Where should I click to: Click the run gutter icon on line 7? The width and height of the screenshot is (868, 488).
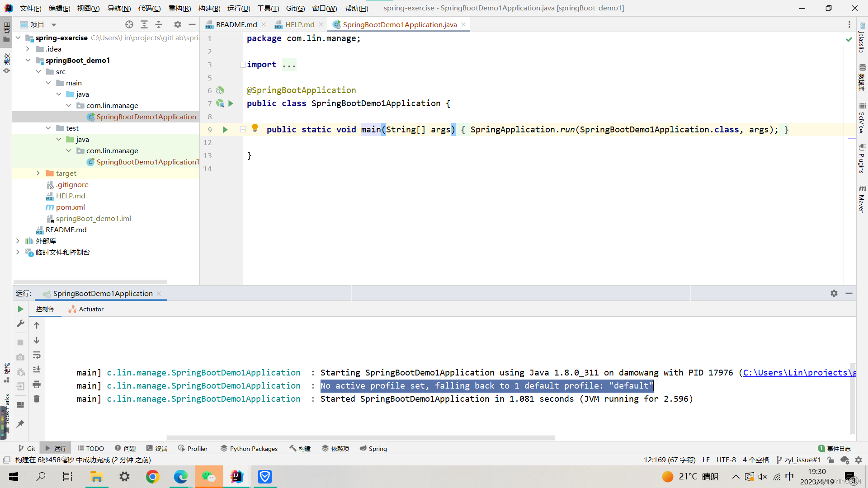click(231, 103)
